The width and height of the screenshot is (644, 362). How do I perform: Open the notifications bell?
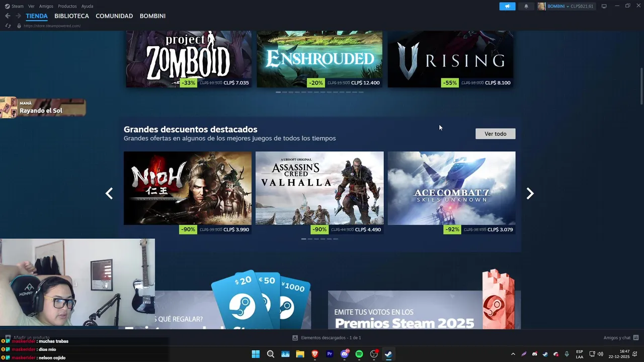(x=526, y=6)
